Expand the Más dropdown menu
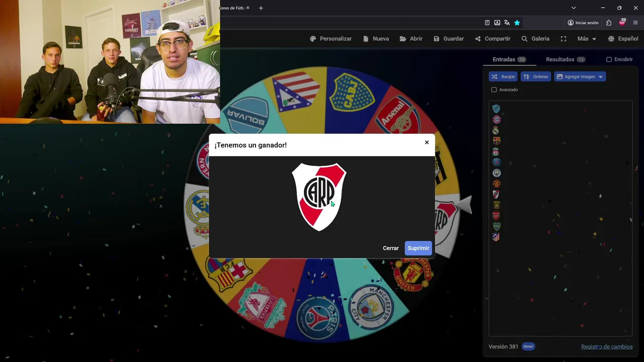644x362 pixels. click(587, 39)
